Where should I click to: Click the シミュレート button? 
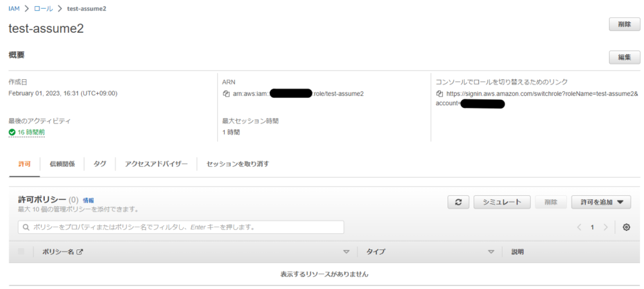point(502,202)
